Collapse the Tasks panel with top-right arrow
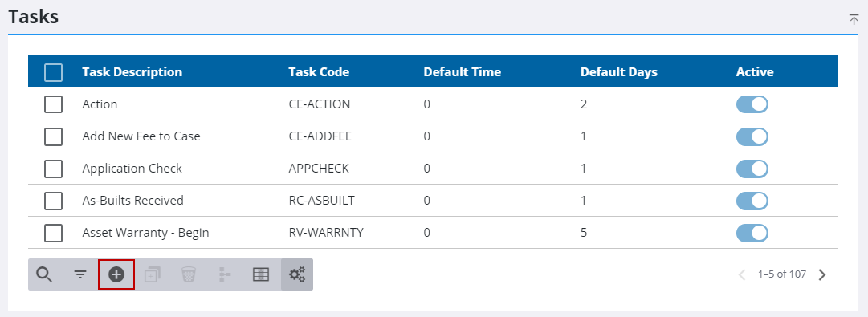 coord(854,20)
